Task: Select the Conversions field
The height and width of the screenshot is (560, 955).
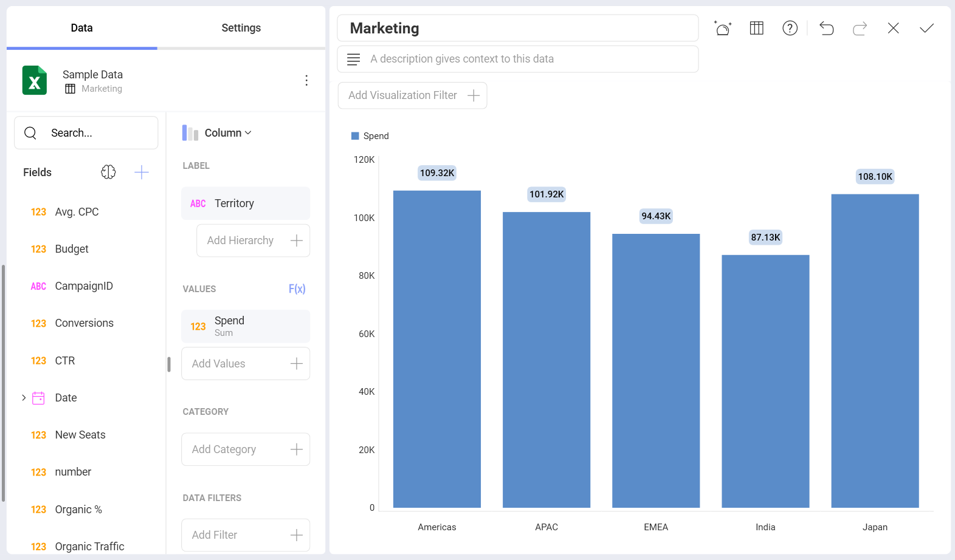Action: (x=85, y=323)
